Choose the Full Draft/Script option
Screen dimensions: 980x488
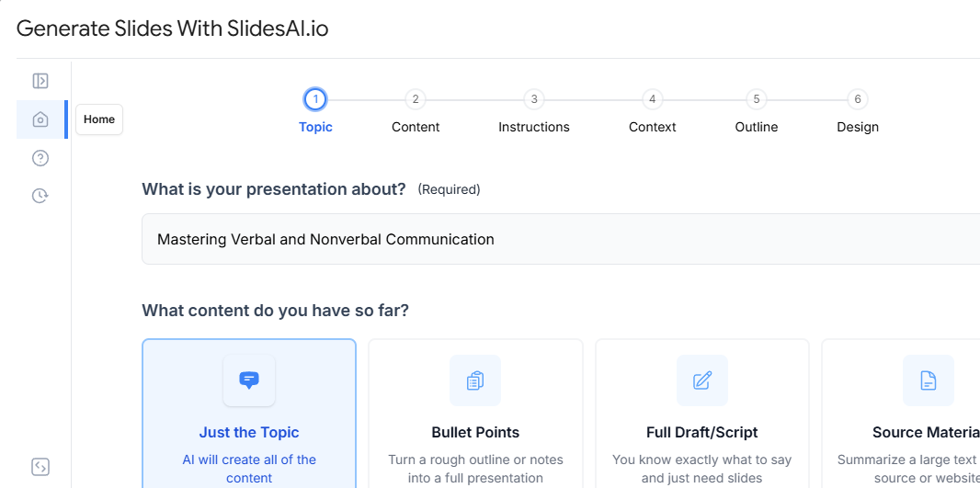tap(702, 432)
